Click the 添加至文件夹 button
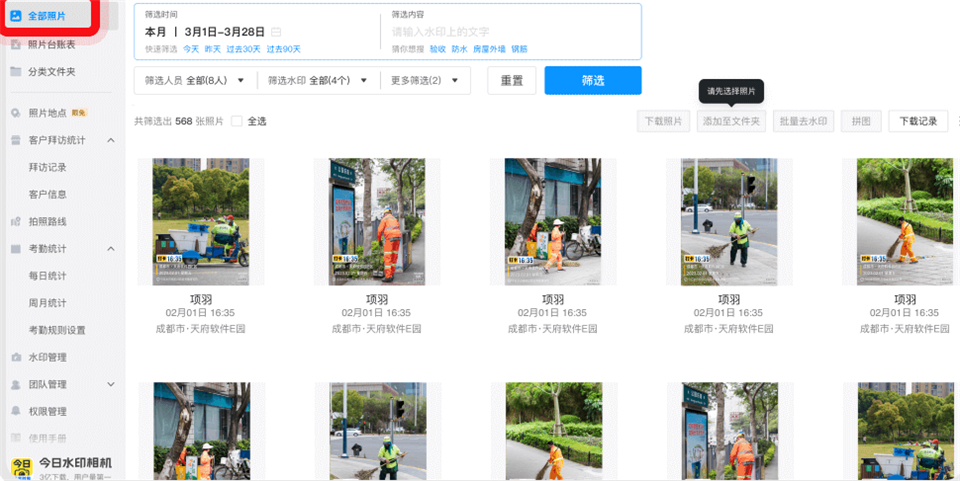 (x=732, y=121)
